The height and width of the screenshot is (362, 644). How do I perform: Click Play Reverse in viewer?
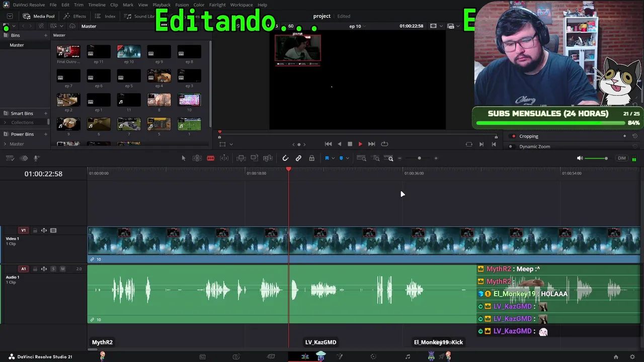[x=339, y=144]
